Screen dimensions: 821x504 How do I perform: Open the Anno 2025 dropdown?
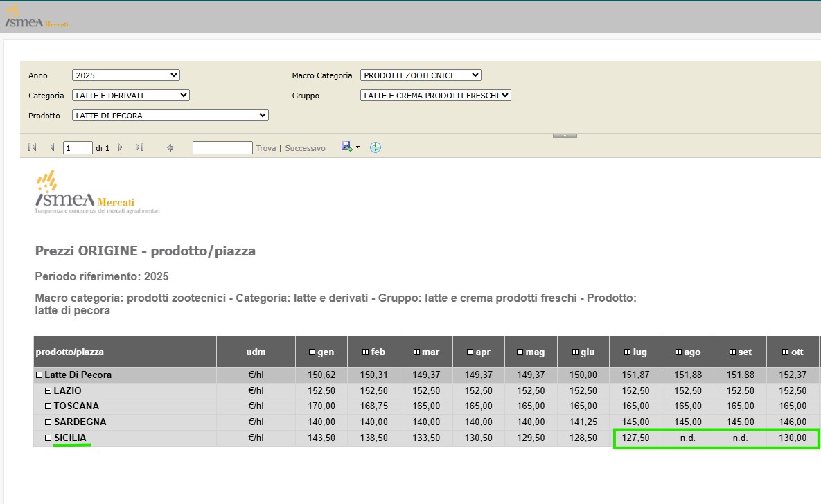pyautogui.click(x=125, y=75)
